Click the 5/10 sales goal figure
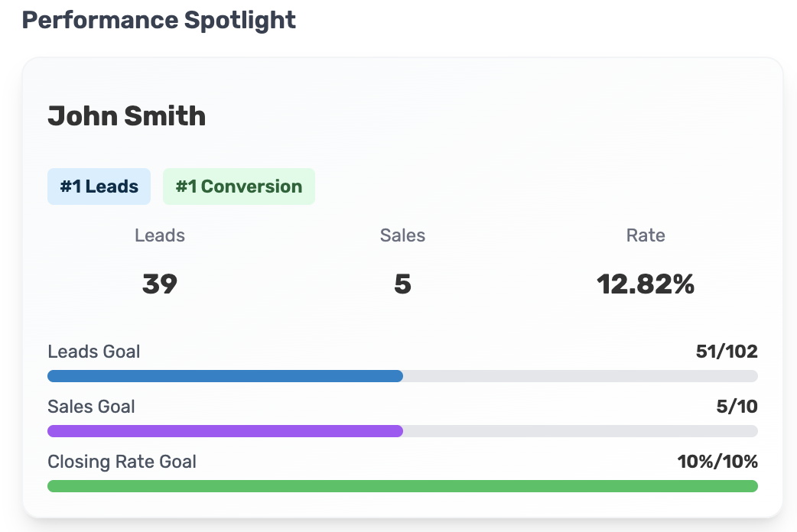 click(737, 407)
